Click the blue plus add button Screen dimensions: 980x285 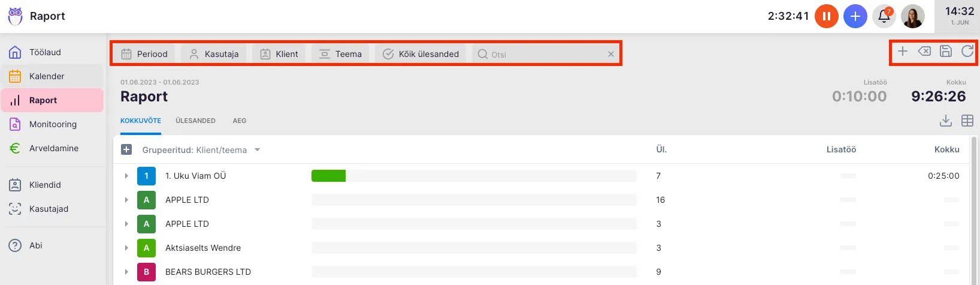coord(855,16)
